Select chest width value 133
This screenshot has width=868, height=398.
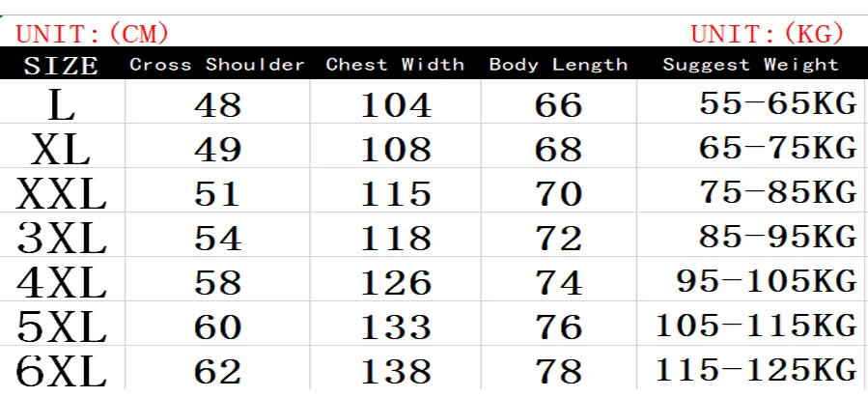(396, 327)
